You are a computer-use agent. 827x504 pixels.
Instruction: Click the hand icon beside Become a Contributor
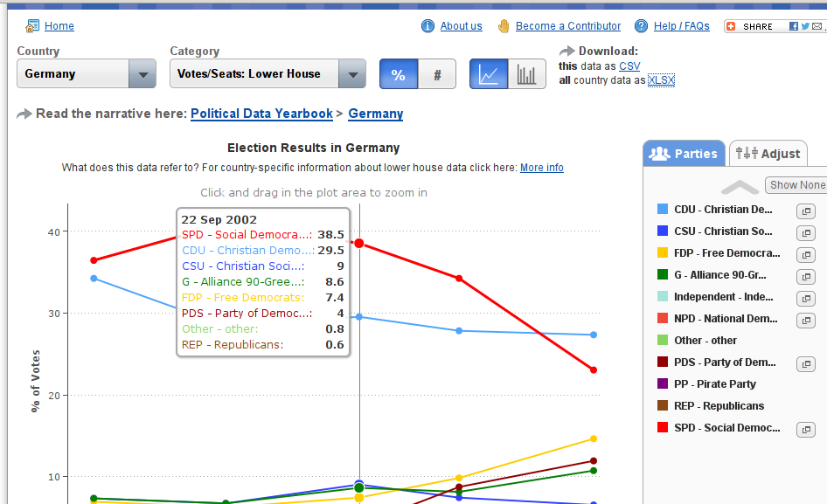click(x=504, y=26)
